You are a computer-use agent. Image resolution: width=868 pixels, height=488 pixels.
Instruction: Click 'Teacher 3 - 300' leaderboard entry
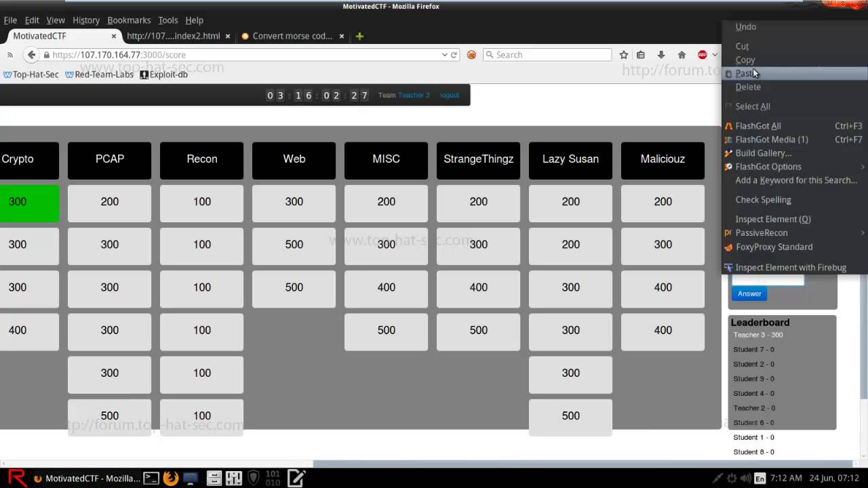(757, 335)
